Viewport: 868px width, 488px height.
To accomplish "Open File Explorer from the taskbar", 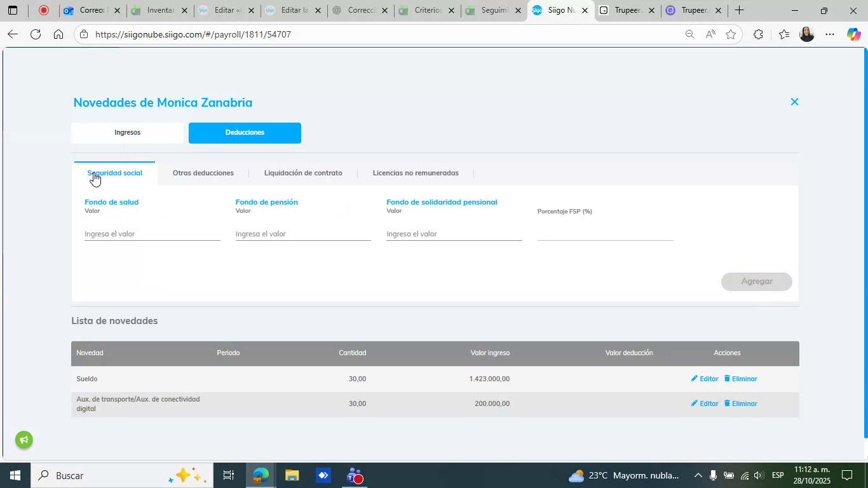I will [x=292, y=475].
